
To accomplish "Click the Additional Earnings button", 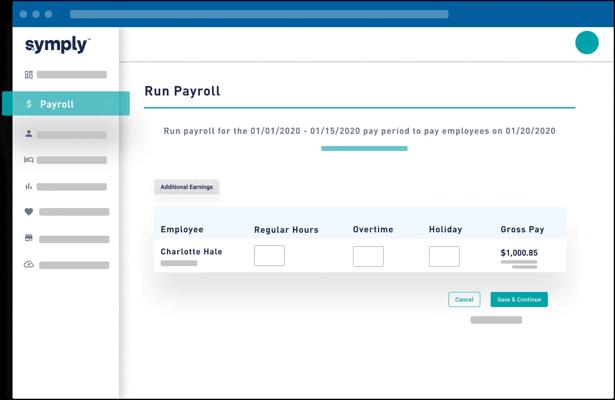I will click(x=187, y=187).
